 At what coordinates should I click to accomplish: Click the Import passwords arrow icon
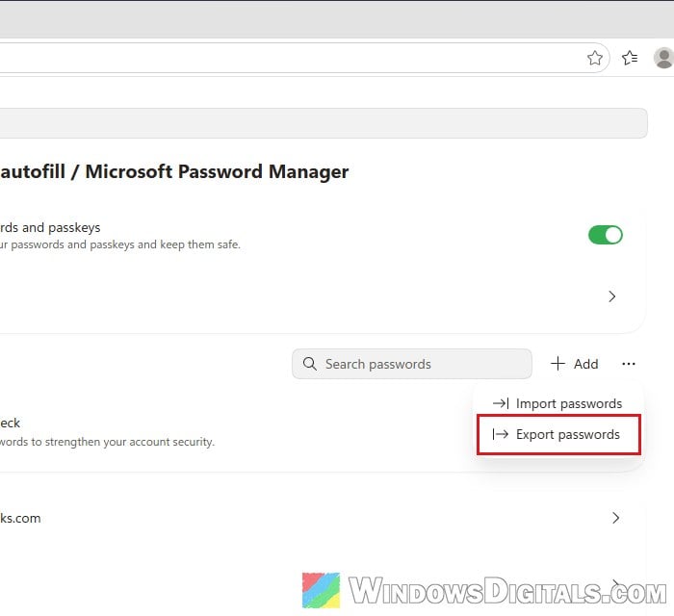tap(501, 403)
